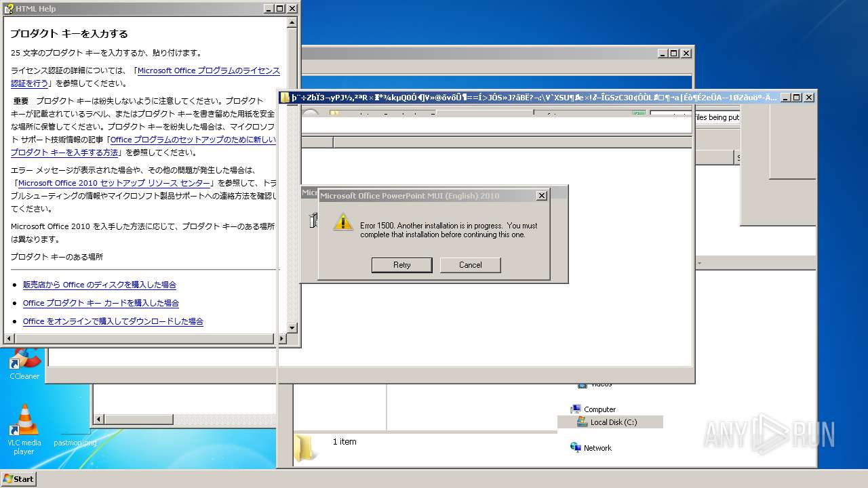
Task: Maximize the gray background setup window
Action: (674, 53)
